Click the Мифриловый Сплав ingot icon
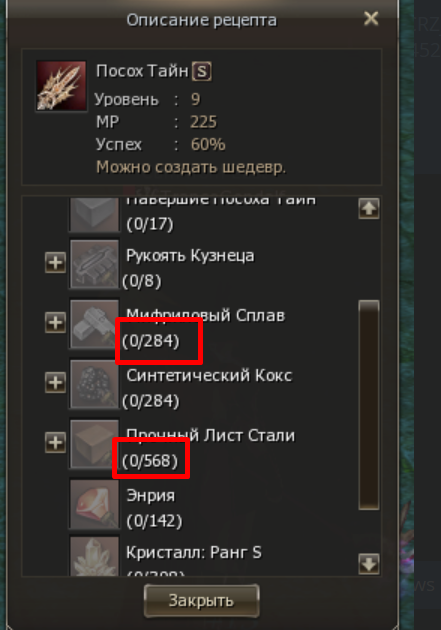This screenshot has height=630, width=441. point(94,324)
